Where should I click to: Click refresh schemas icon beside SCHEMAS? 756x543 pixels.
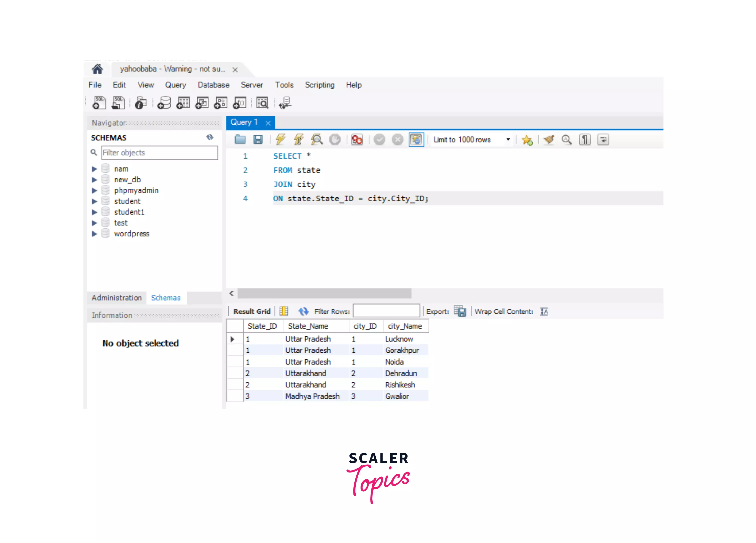click(x=210, y=137)
